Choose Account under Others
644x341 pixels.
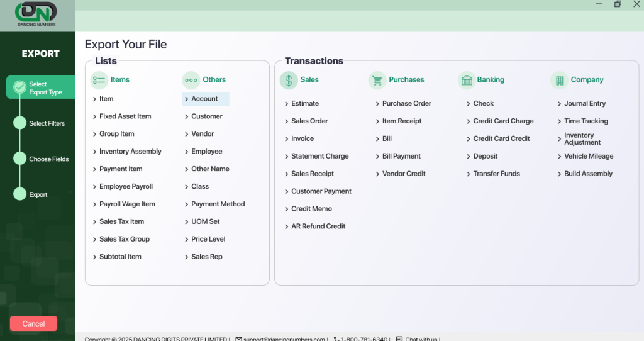click(206, 99)
